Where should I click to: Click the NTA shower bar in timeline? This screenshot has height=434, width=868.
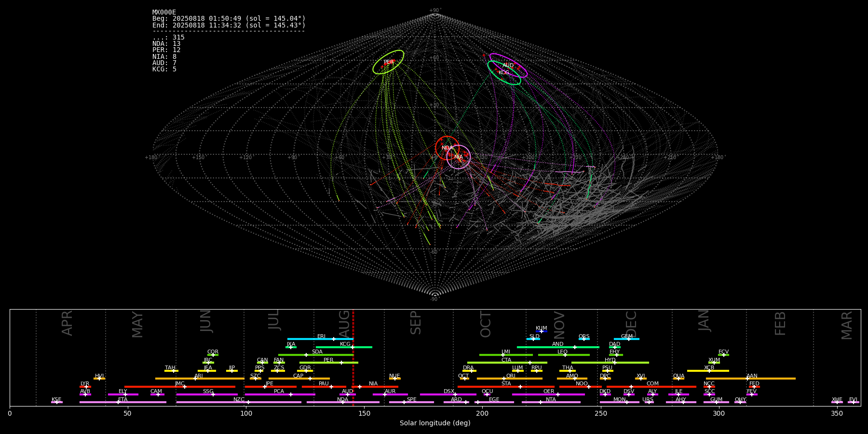click(551, 402)
